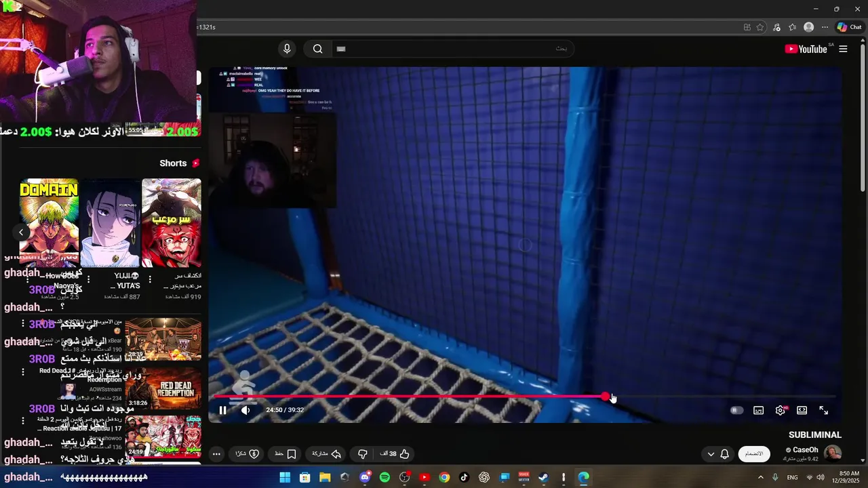Open the CaseOh channel name link
868x488 pixels.
pos(806,450)
